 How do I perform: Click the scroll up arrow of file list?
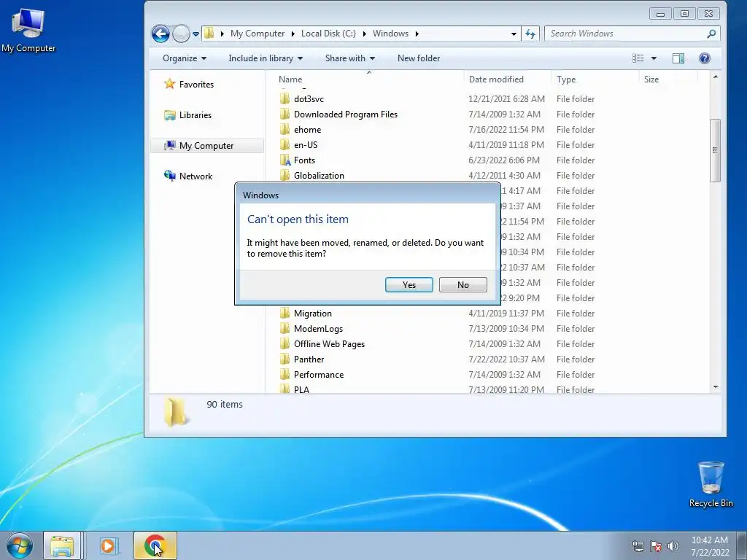[715, 77]
